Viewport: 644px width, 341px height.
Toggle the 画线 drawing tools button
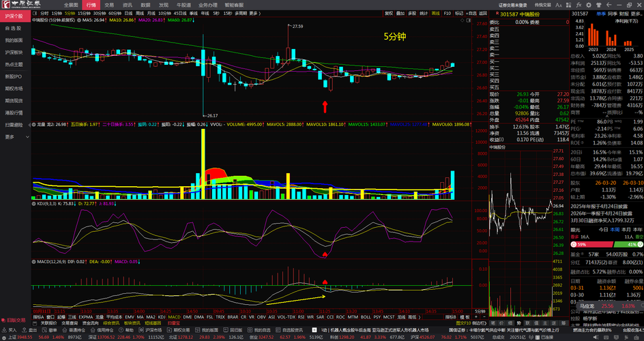[436, 13]
